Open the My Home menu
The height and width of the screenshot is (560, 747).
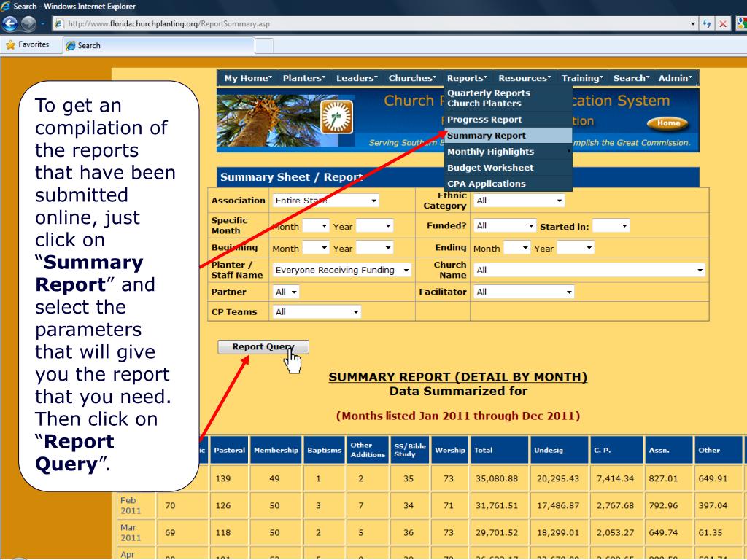click(x=248, y=78)
